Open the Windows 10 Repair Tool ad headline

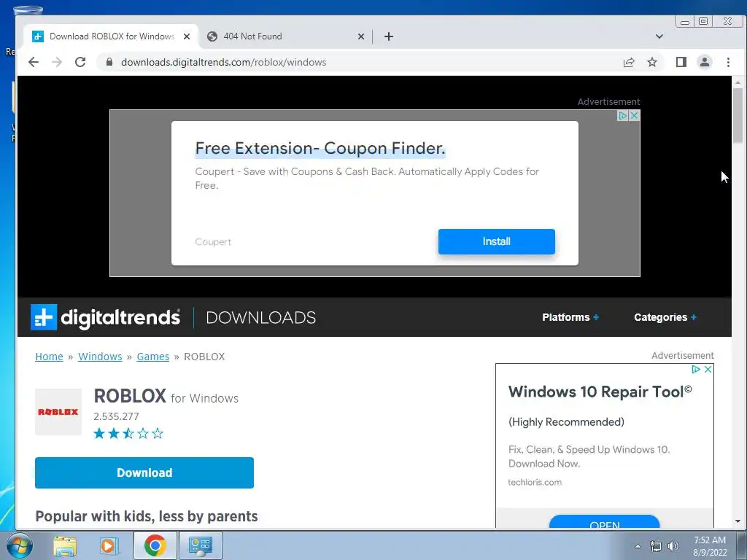(x=600, y=392)
